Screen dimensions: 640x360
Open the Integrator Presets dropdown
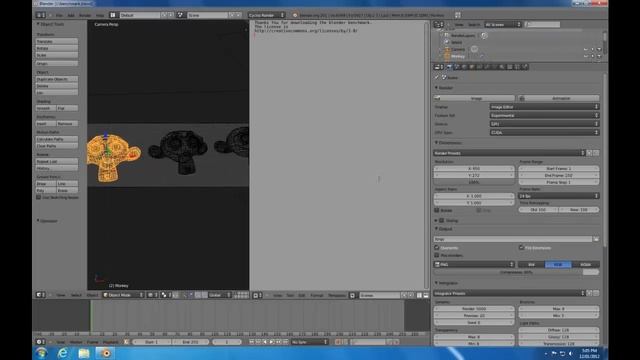coord(509,293)
